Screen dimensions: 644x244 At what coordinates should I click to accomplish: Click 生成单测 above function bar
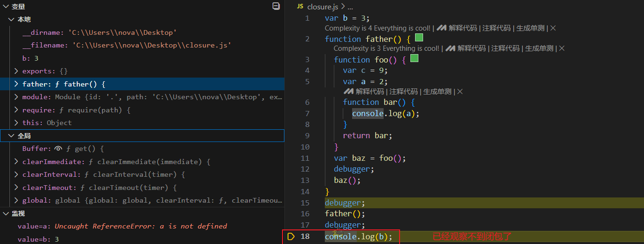(x=438, y=92)
